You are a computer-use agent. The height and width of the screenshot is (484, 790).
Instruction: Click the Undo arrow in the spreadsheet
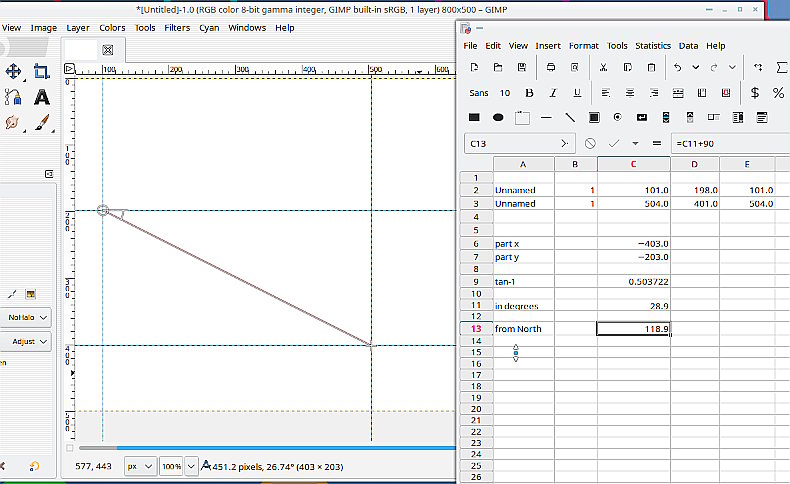(x=679, y=67)
